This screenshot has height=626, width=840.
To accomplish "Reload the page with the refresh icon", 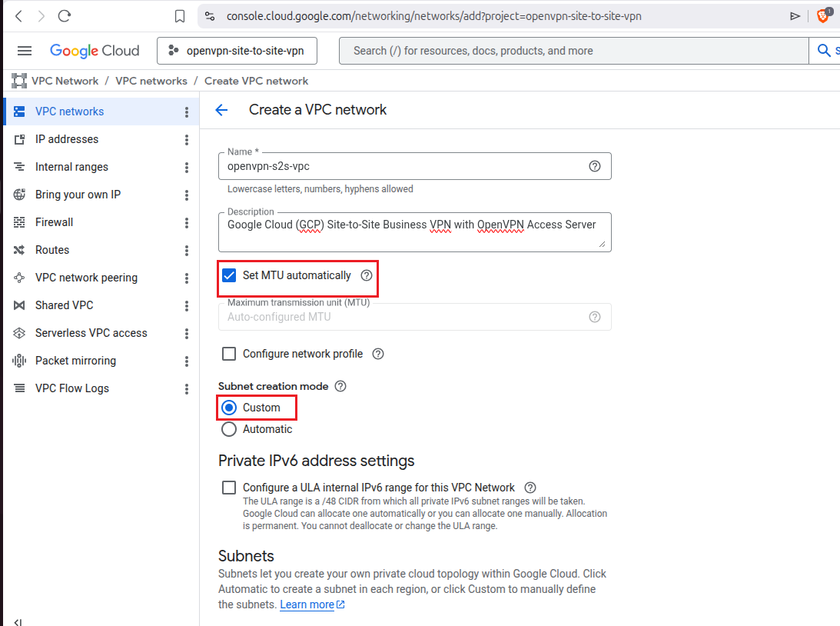I will tap(65, 16).
